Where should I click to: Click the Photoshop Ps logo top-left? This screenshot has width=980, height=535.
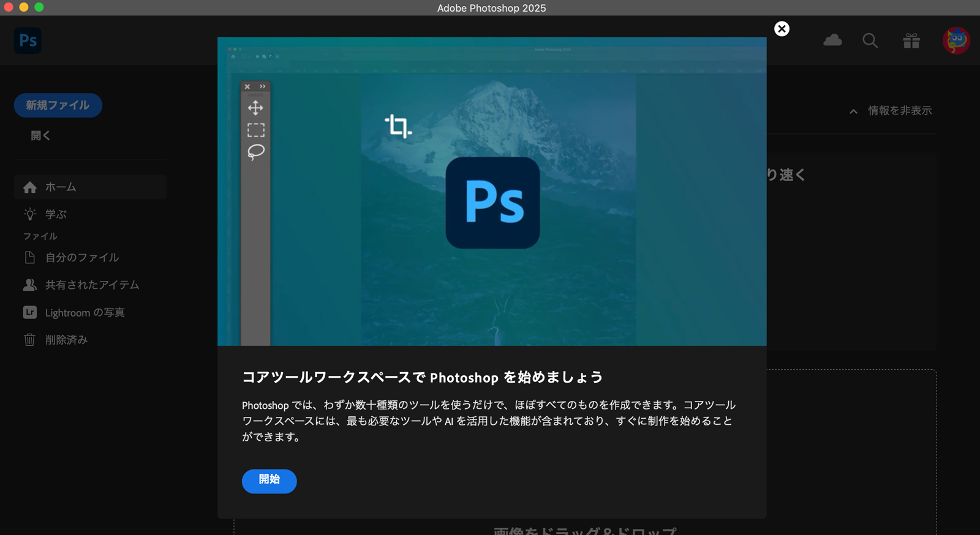[x=28, y=40]
